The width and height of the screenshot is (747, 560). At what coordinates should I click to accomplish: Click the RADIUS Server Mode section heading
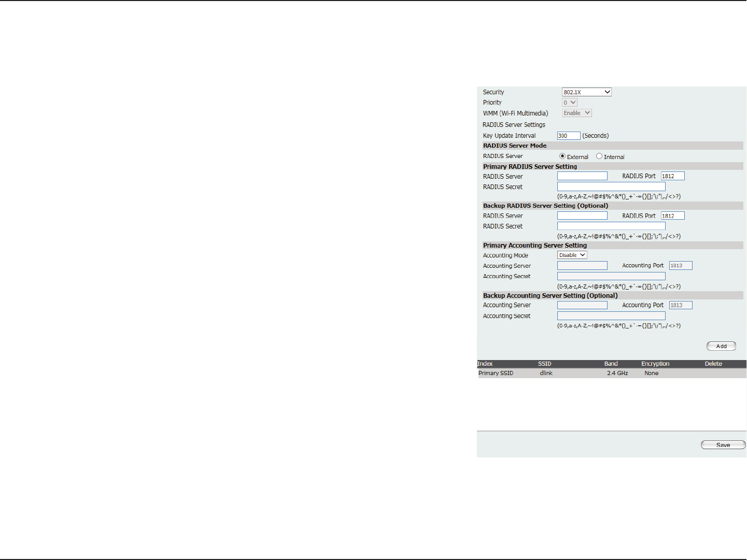click(515, 146)
